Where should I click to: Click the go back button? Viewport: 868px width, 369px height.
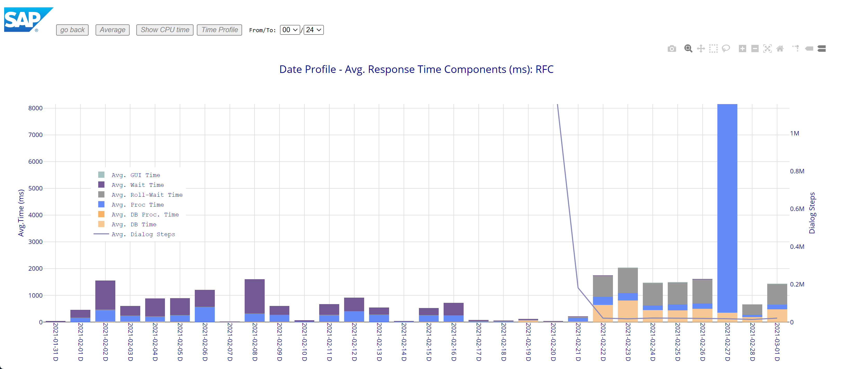72,30
